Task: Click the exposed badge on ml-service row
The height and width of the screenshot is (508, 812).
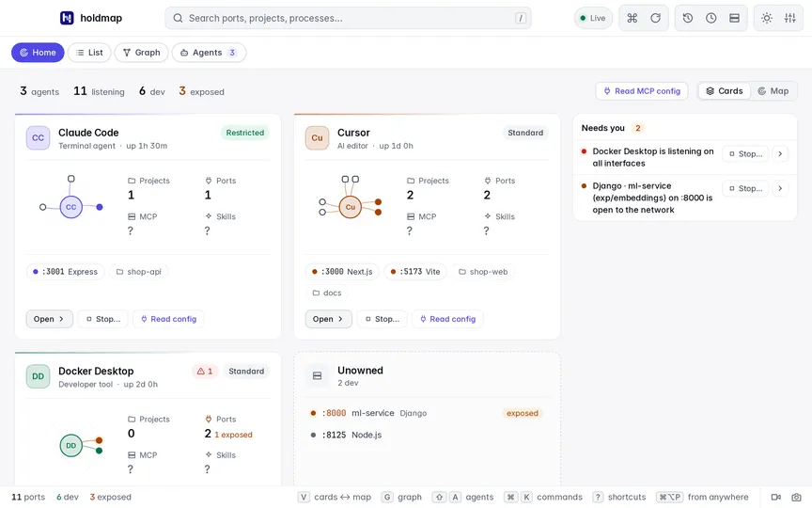Action: (x=522, y=413)
